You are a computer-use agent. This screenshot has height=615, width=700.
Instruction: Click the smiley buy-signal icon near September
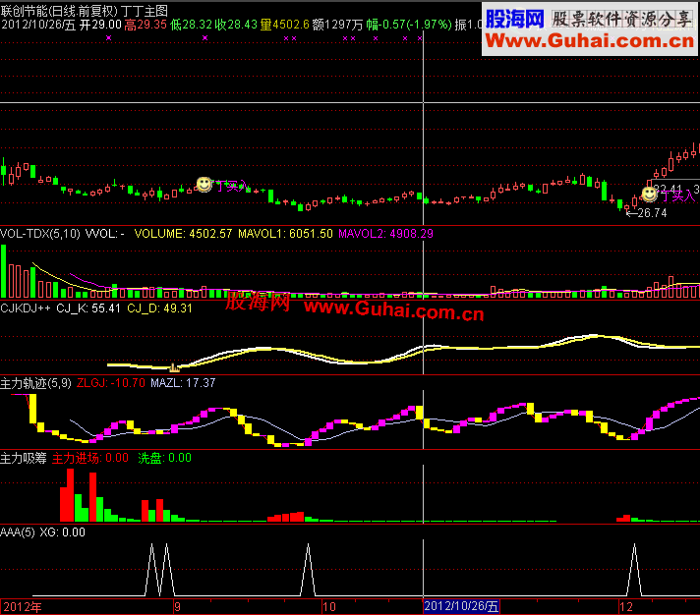pyautogui.click(x=204, y=184)
